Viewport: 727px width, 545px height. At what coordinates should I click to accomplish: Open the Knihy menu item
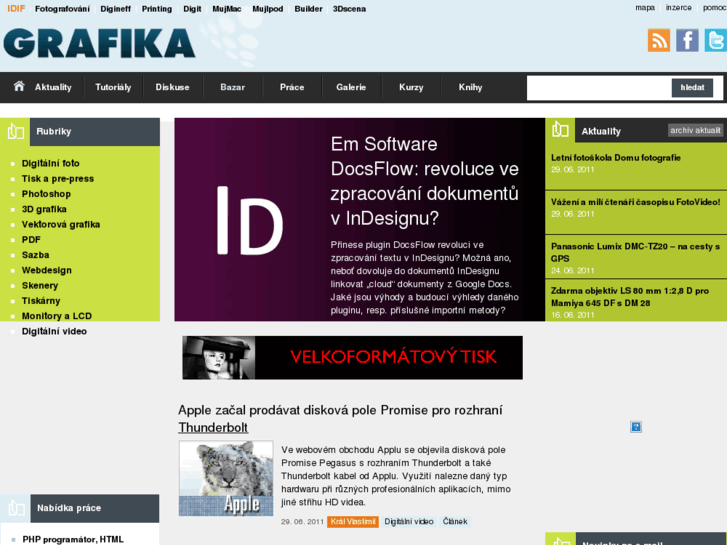[x=471, y=87]
